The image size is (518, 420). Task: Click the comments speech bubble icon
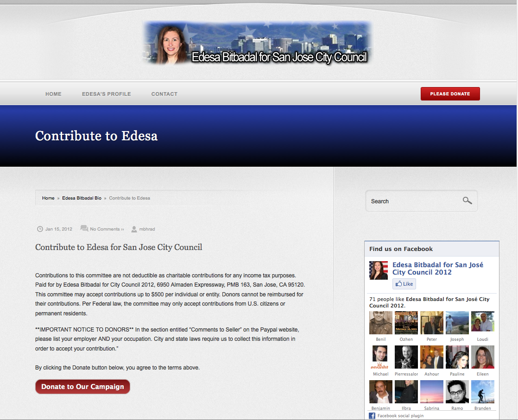84,229
